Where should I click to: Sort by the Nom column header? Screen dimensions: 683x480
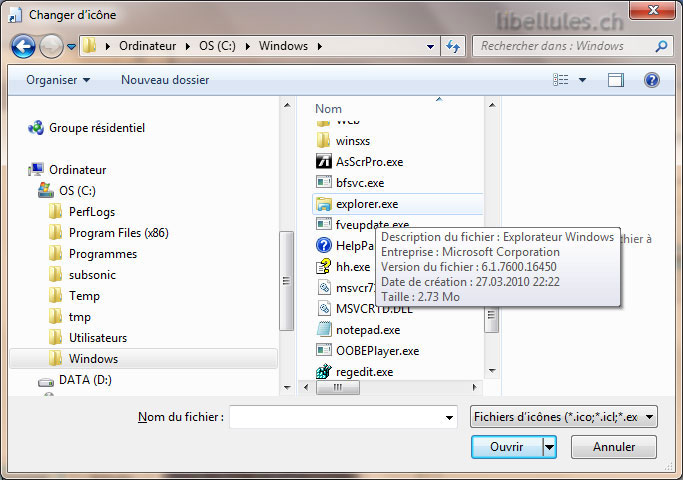pos(328,108)
